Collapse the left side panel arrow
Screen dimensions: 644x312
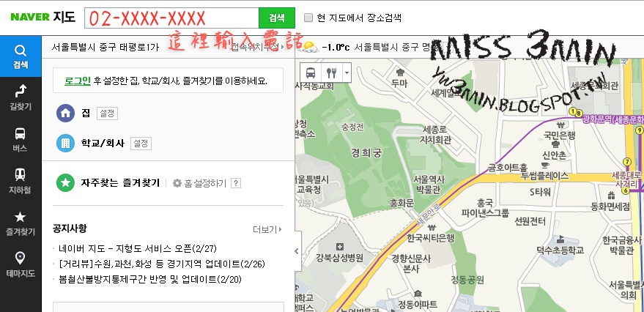(x=297, y=251)
